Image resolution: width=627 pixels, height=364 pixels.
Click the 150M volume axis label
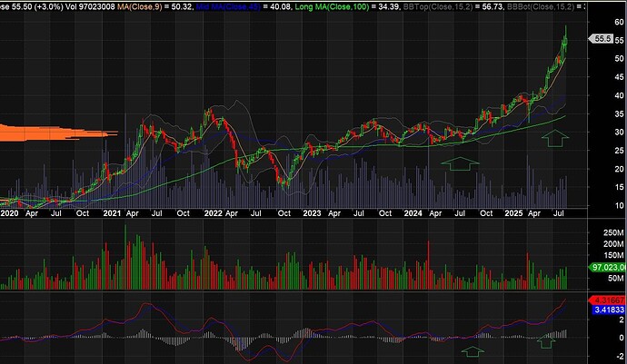click(x=613, y=255)
